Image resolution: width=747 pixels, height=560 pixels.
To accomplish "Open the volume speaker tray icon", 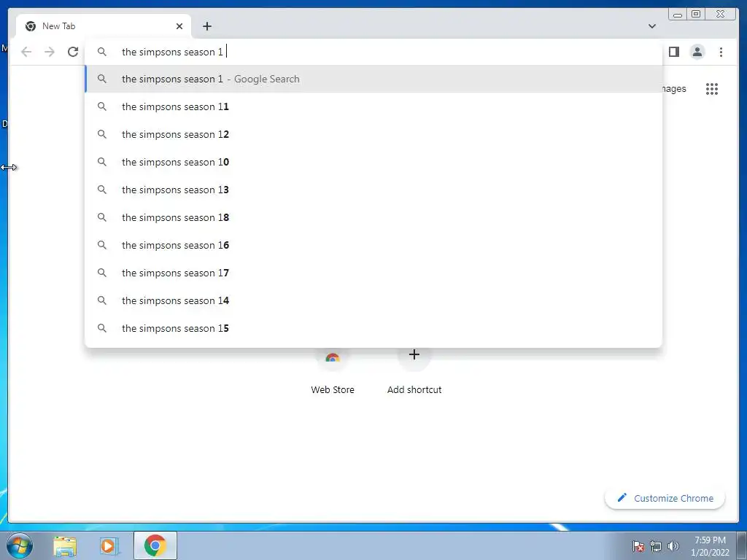I will point(673,545).
